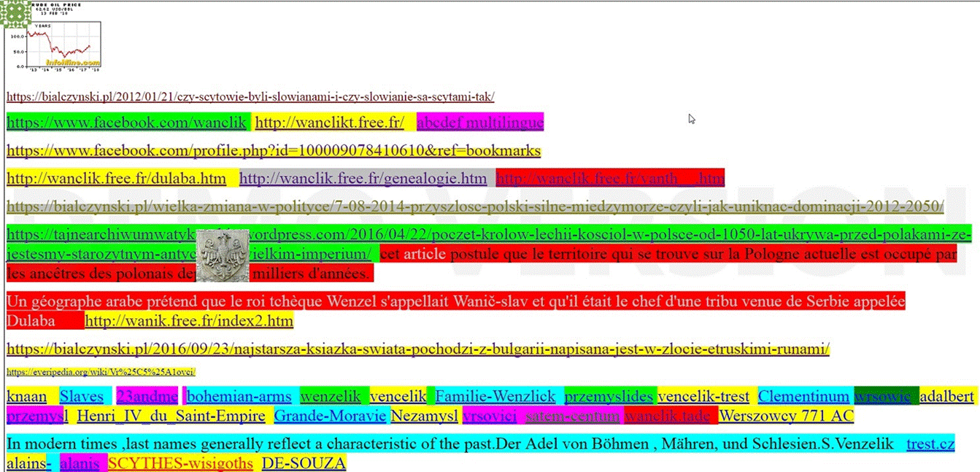Click the przemysl link on purple
Image resolution: width=980 pixels, height=472 pixels.
click(37, 417)
